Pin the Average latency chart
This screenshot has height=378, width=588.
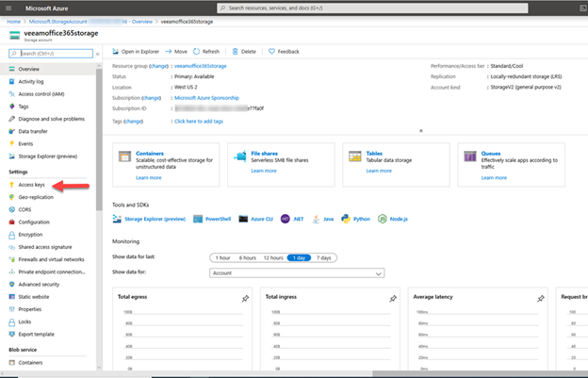point(541,299)
